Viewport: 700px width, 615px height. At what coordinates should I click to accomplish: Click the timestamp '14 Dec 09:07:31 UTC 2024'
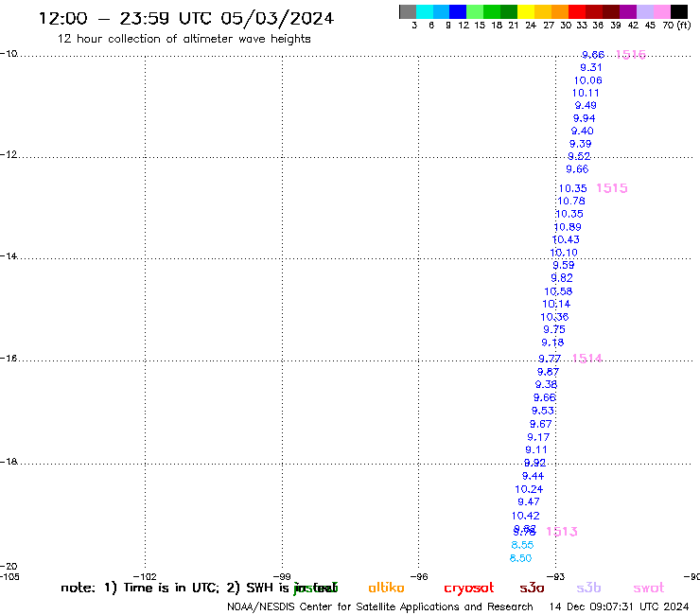click(x=619, y=606)
